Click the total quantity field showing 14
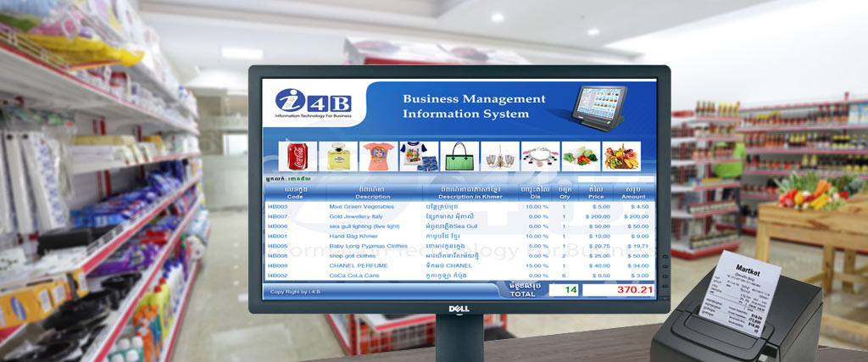This screenshot has height=362, width=868. tap(561, 290)
